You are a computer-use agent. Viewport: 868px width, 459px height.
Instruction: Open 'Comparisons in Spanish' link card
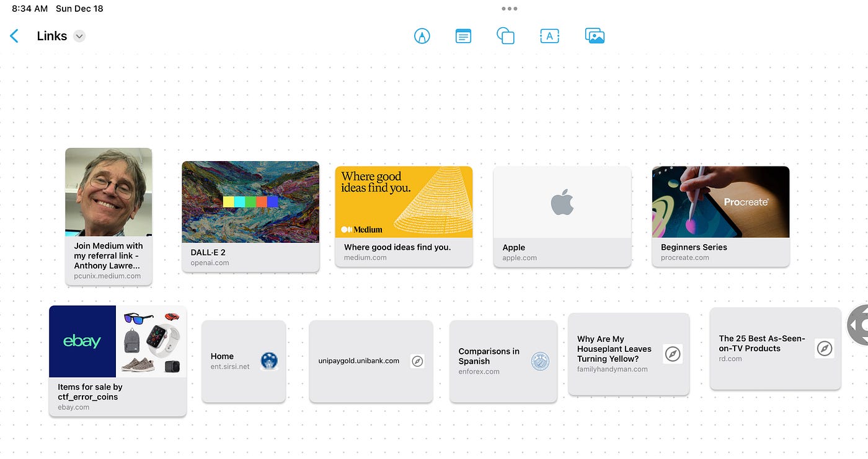(503, 361)
